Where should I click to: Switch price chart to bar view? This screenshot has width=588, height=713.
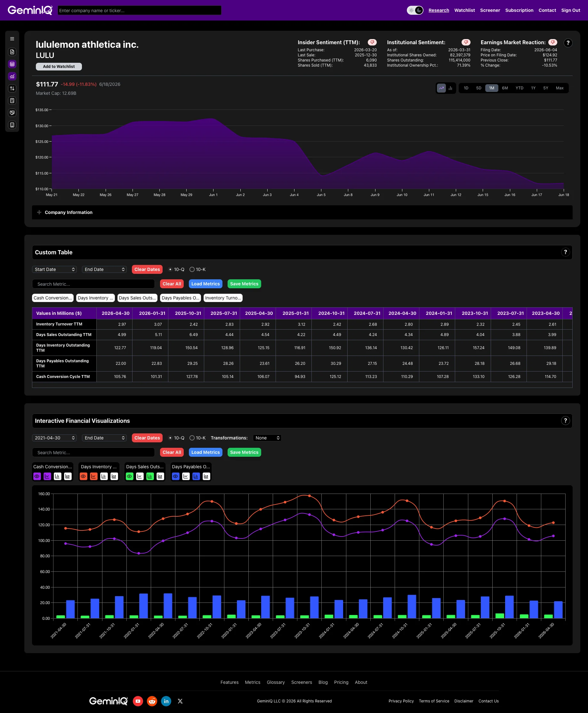pos(450,88)
